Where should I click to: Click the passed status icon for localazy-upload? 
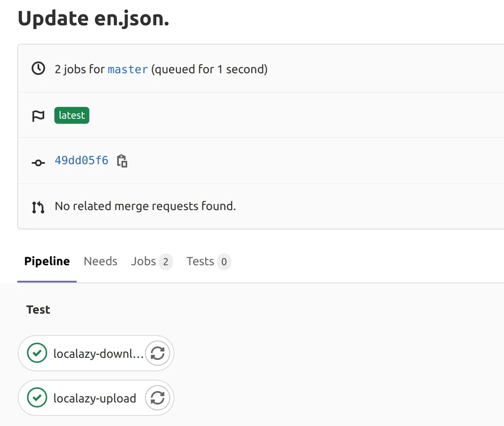37,398
